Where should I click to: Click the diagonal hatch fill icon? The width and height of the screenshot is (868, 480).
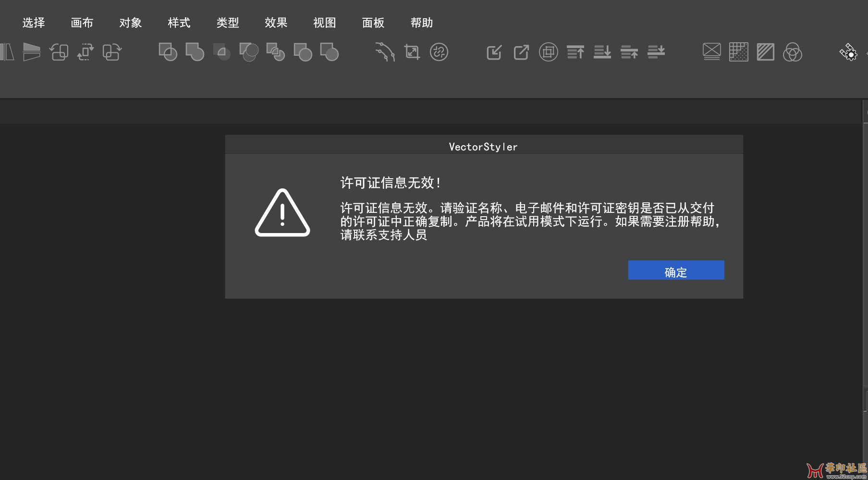pos(766,52)
